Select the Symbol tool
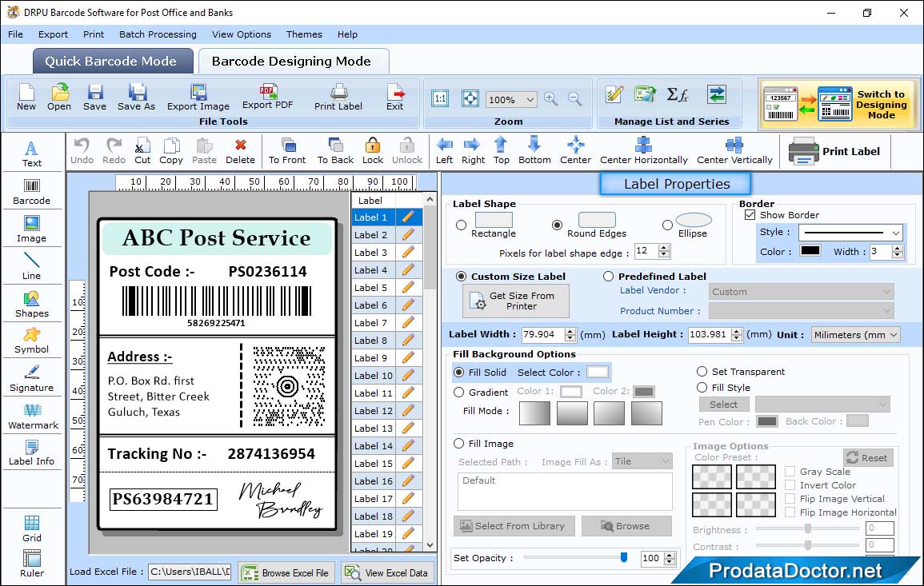 (32, 341)
